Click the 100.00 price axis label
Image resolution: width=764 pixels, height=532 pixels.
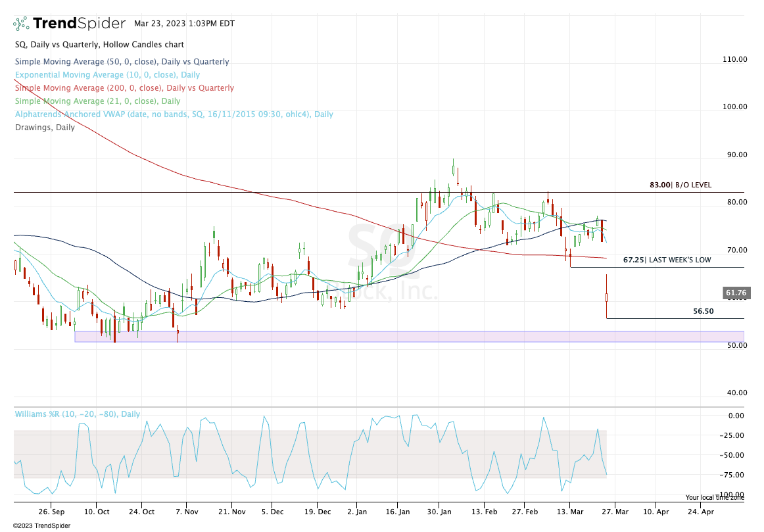734,107
